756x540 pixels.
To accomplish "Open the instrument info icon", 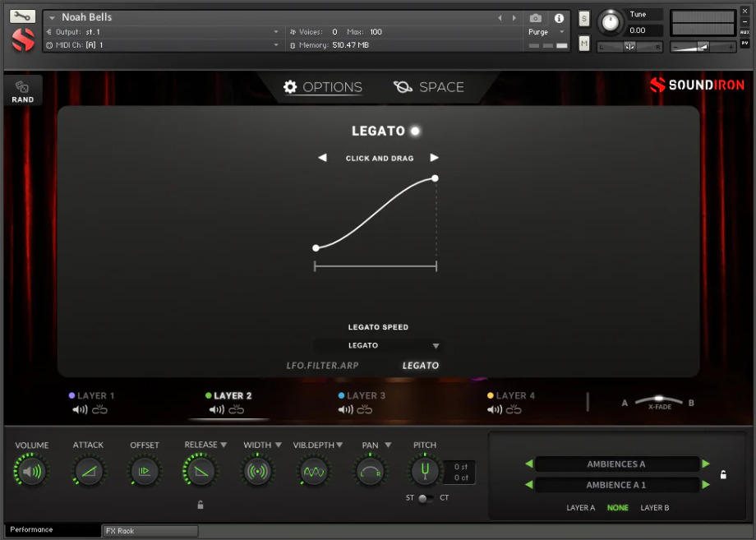I will (x=559, y=18).
